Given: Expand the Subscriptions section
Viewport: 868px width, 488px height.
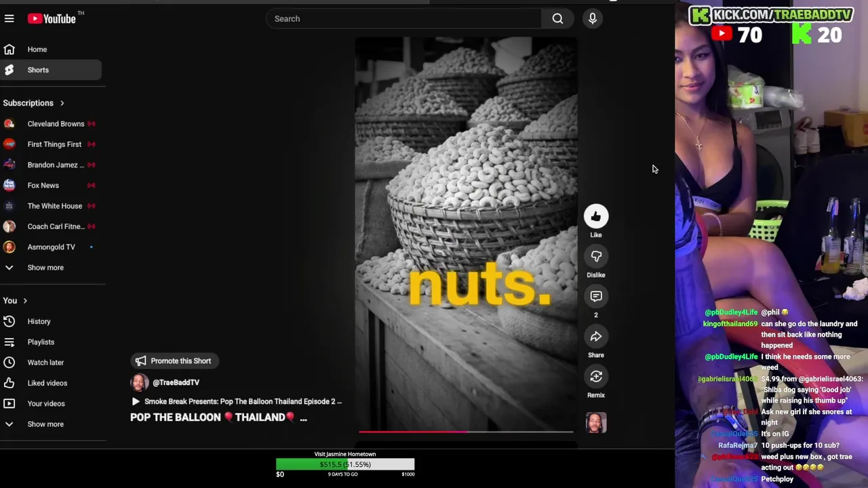Looking at the screenshot, I should 33,103.
